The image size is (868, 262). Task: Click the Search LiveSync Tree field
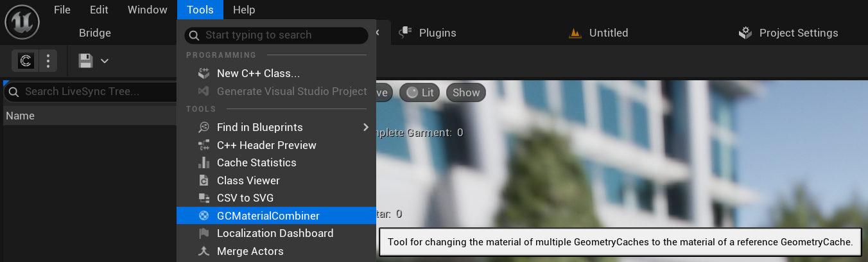pos(90,92)
